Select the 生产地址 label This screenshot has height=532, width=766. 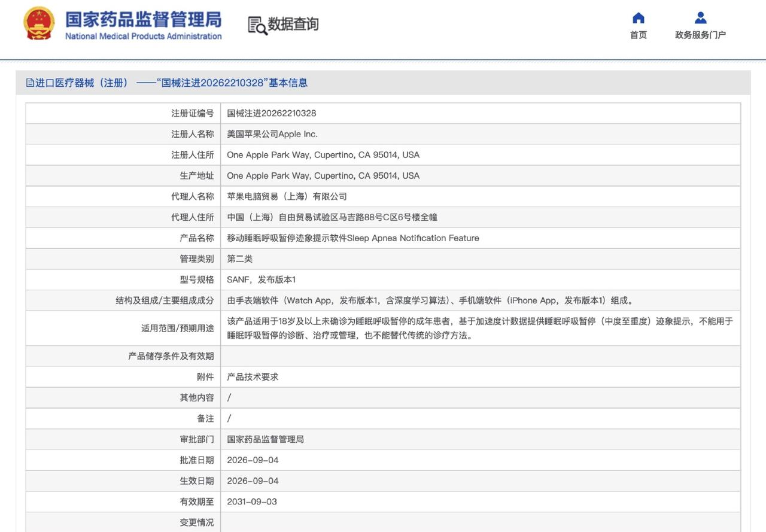(197, 176)
